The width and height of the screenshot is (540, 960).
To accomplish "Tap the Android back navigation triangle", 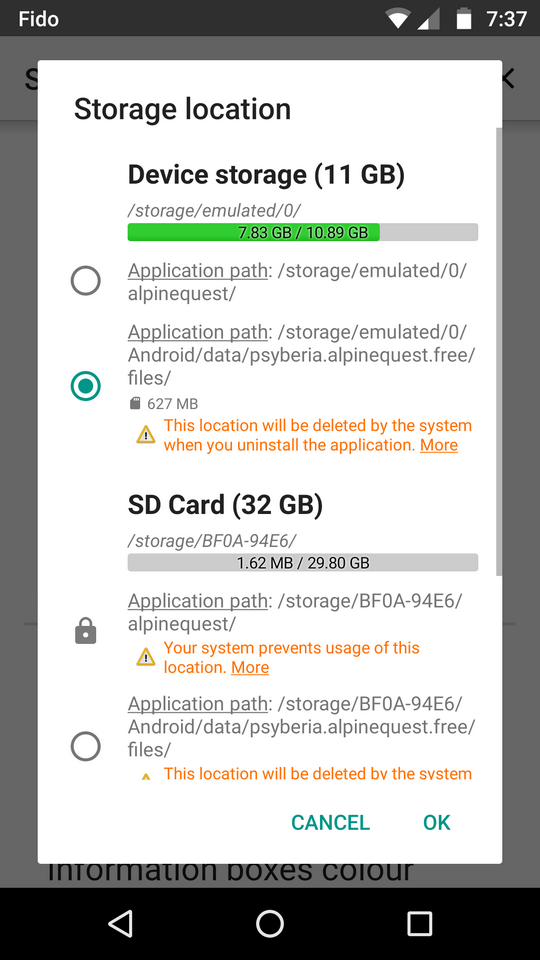I will [121, 923].
